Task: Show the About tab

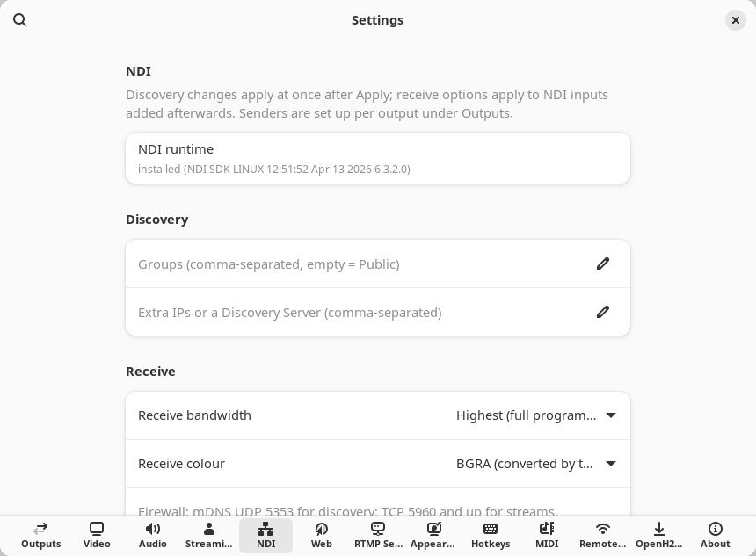Action: 715,535
